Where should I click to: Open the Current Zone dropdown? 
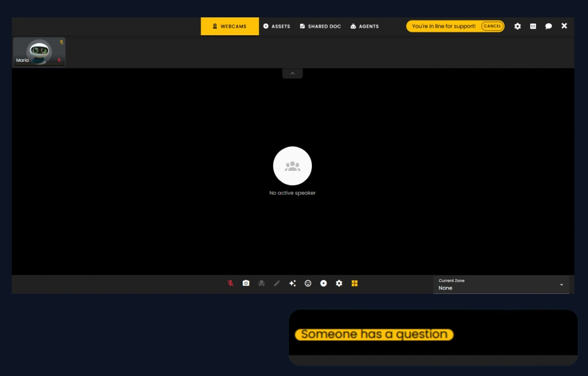(497, 285)
